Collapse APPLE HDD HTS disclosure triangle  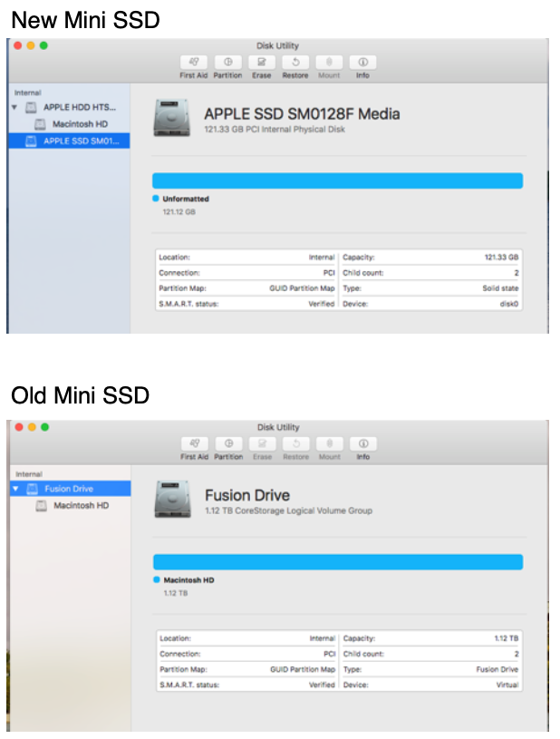(x=14, y=108)
